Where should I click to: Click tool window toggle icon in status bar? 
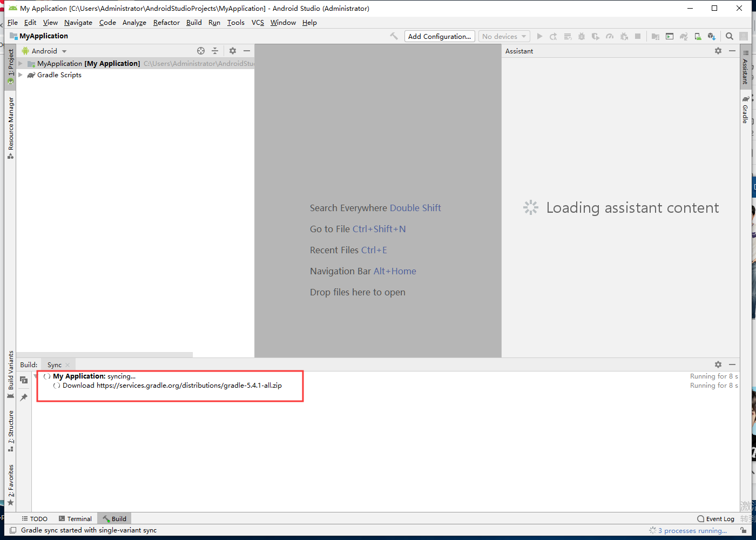tap(13, 530)
